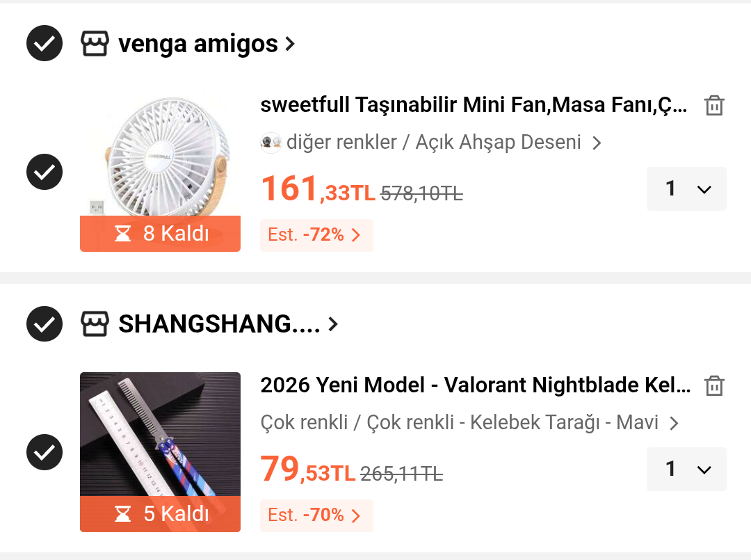Click the hourglass on 8 Kaldı badge
The image size is (751, 560).
click(x=122, y=234)
